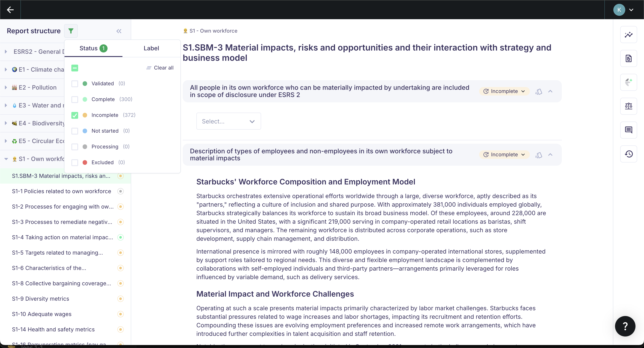The width and height of the screenshot is (644, 348).
Task: Collapse the 'All people in its own workforce' section
Action: (x=550, y=91)
